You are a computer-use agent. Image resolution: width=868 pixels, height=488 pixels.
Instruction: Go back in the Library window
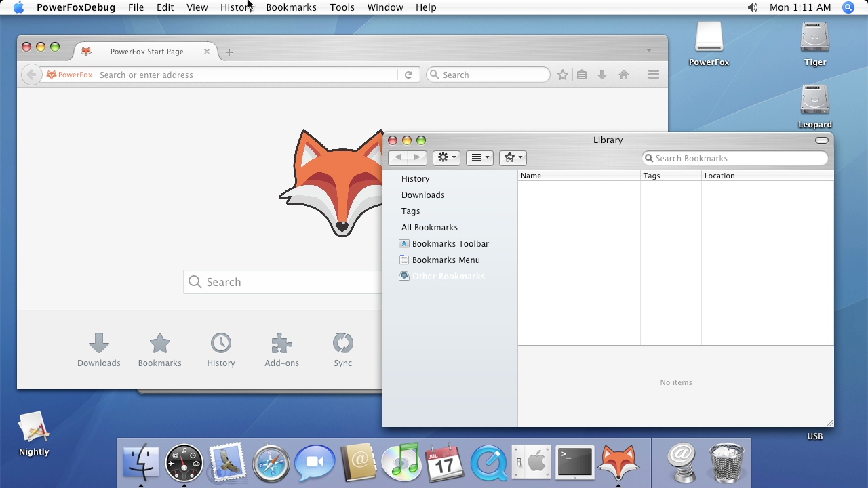coord(398,157)
